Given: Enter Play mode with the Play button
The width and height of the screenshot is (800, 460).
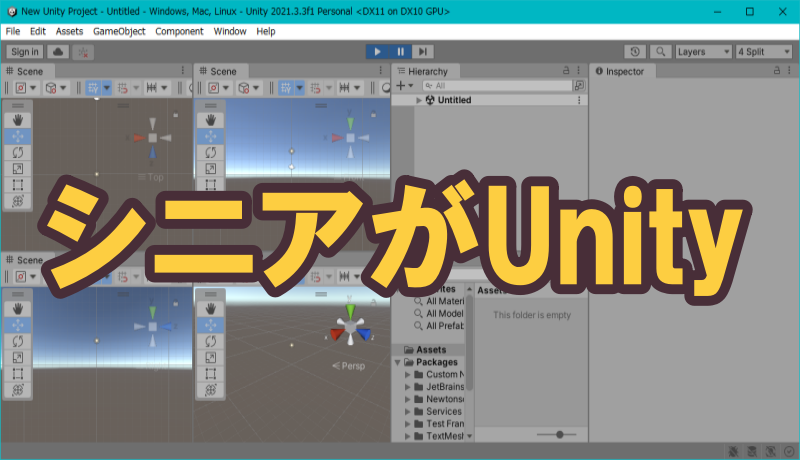Looking at the screenshot, I should pos(378,52).
